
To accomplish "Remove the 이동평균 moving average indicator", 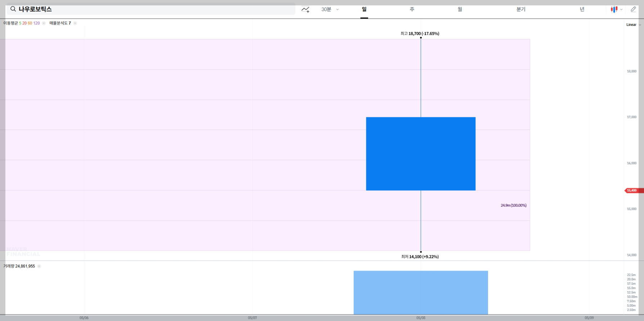I will click(x=44, y=23).
